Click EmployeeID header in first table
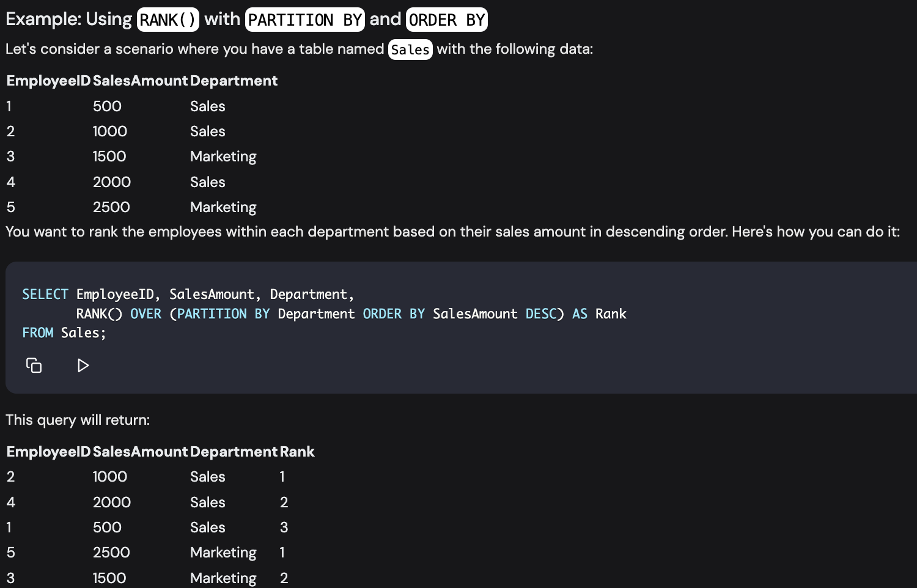The width and height of the screenshot is (917, 588). coord(48,81)
